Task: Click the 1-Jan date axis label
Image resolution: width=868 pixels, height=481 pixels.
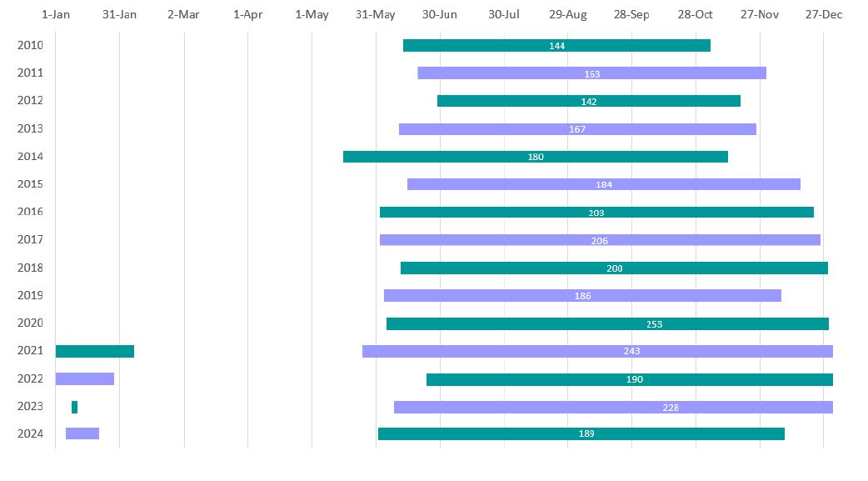Action: point(56,14)
